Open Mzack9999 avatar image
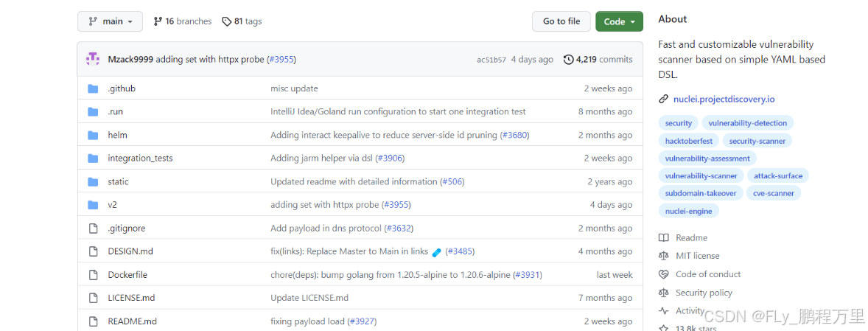This screenshot has width=868, height=331. [92, 59]
